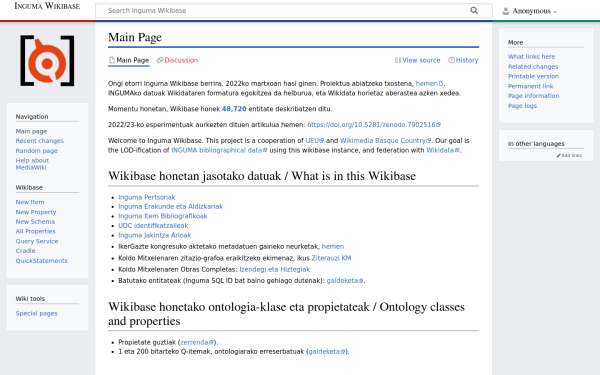Open the Wikidata external link

click(443, 150)
